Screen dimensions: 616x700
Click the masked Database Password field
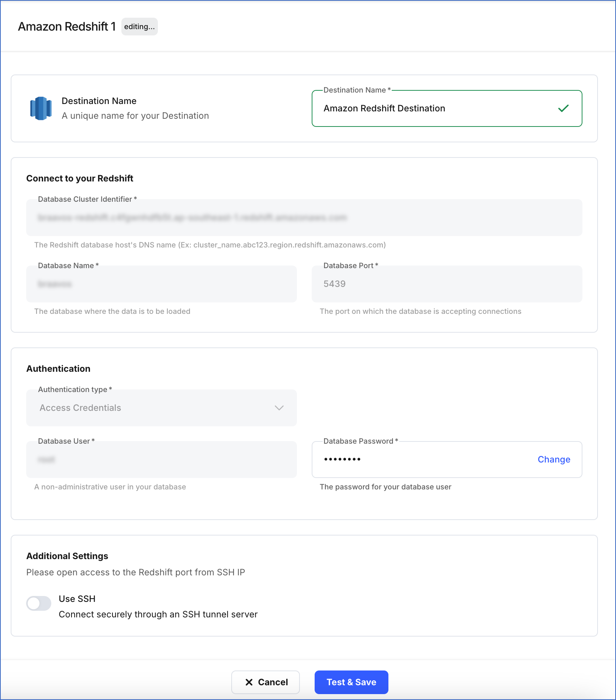point(406,460)
